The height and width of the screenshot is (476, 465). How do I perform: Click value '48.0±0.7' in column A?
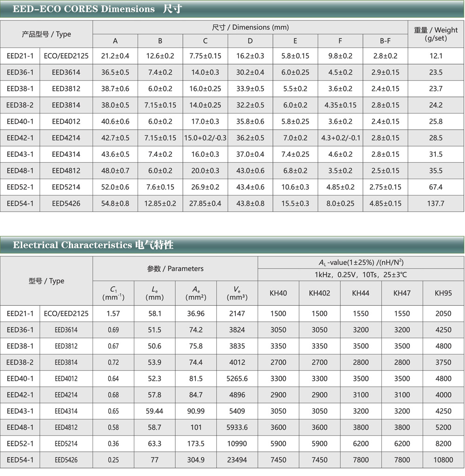click(115, 171)
